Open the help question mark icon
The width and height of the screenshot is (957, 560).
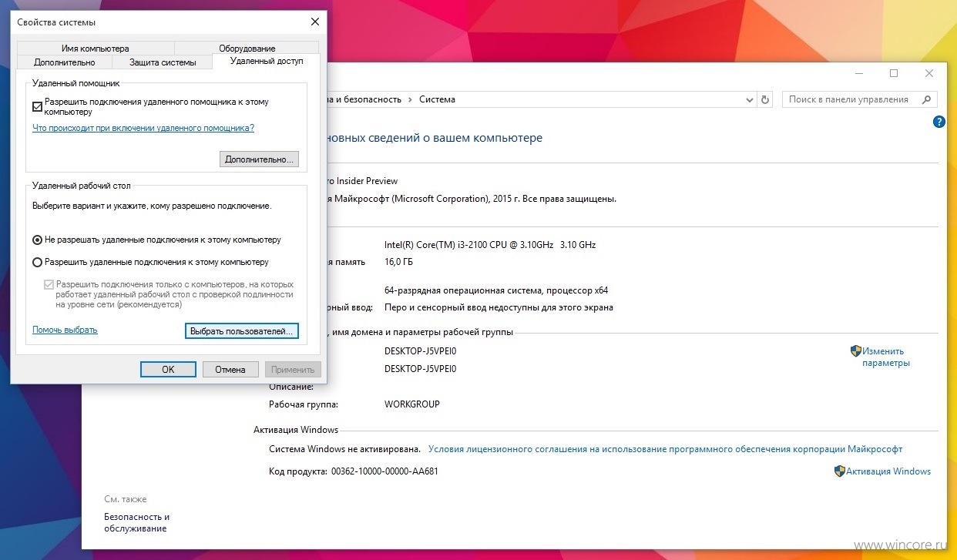coord(939,122)
